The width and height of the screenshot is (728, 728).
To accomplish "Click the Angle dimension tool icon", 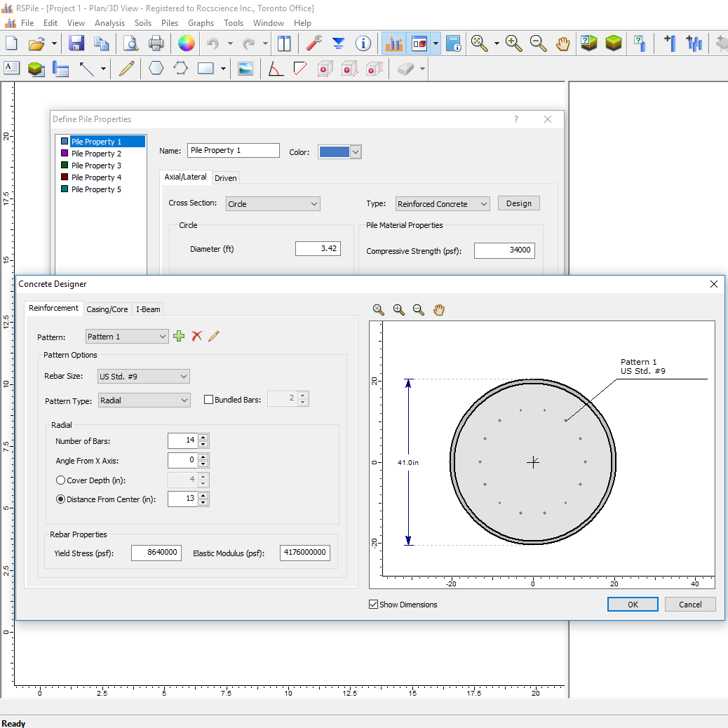I will (x=276, y=69).
